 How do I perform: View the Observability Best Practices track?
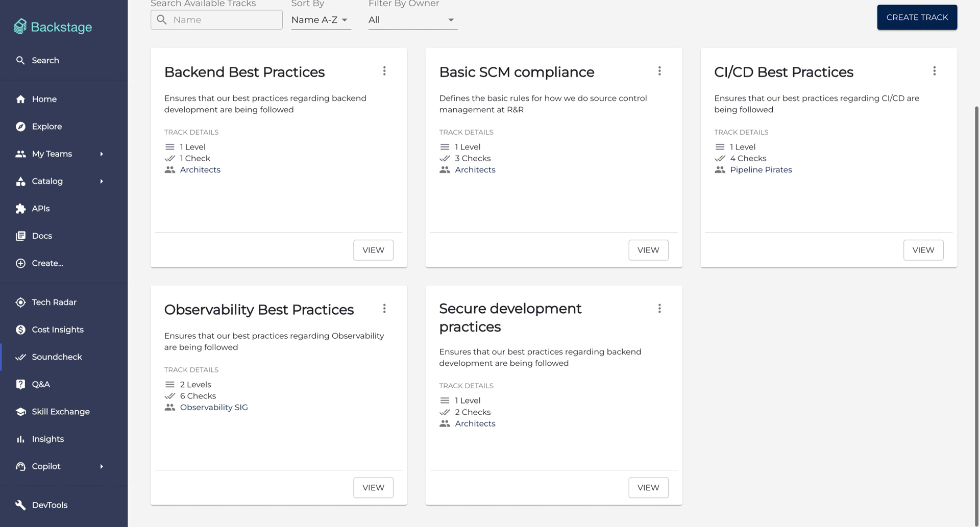tap(373, 487)
